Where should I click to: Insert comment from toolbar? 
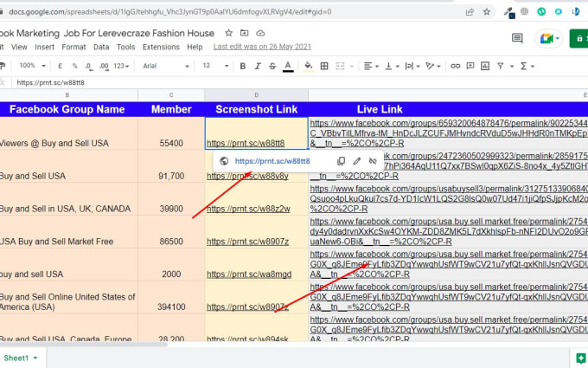coord(470,66)
